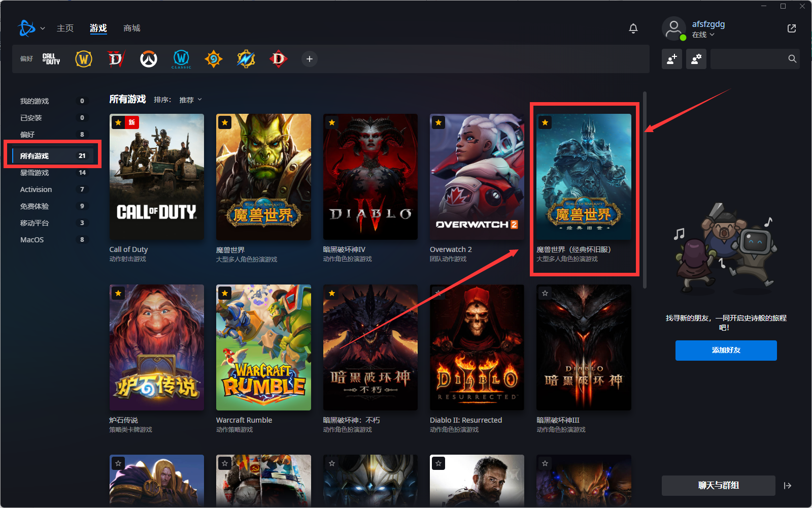This screenshot has height=508, width=812.
Task: Launch Call of Duty from favorites bar
Action: coord(51,59)
